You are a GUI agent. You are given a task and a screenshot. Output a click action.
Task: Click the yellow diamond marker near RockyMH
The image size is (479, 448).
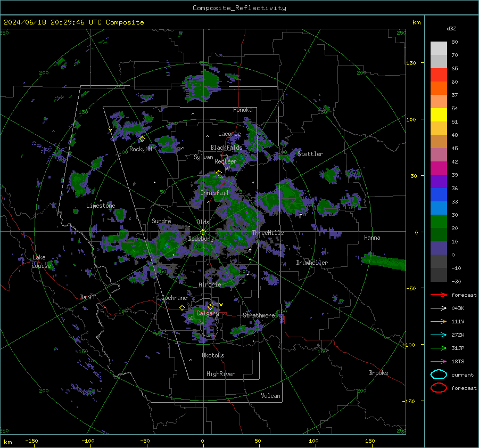[142, 139]
